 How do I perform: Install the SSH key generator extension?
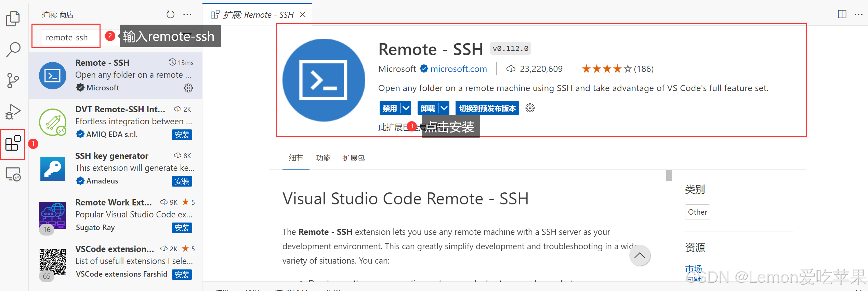tap(182, 181)
